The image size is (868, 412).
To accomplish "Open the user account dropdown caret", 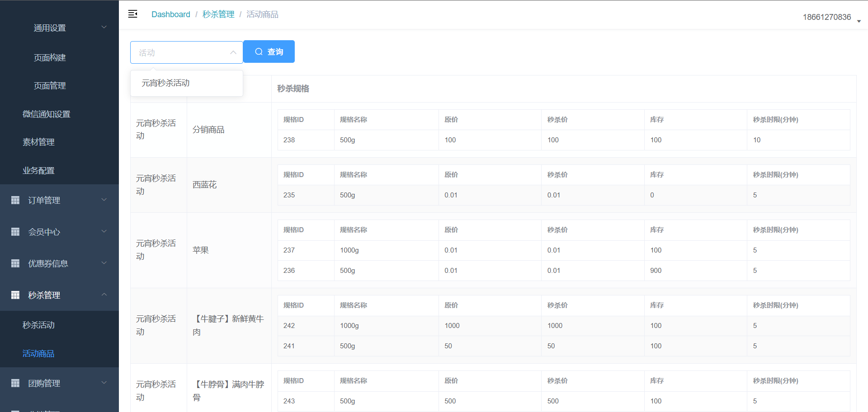I will pyautogui.click(x=859, y=21).
